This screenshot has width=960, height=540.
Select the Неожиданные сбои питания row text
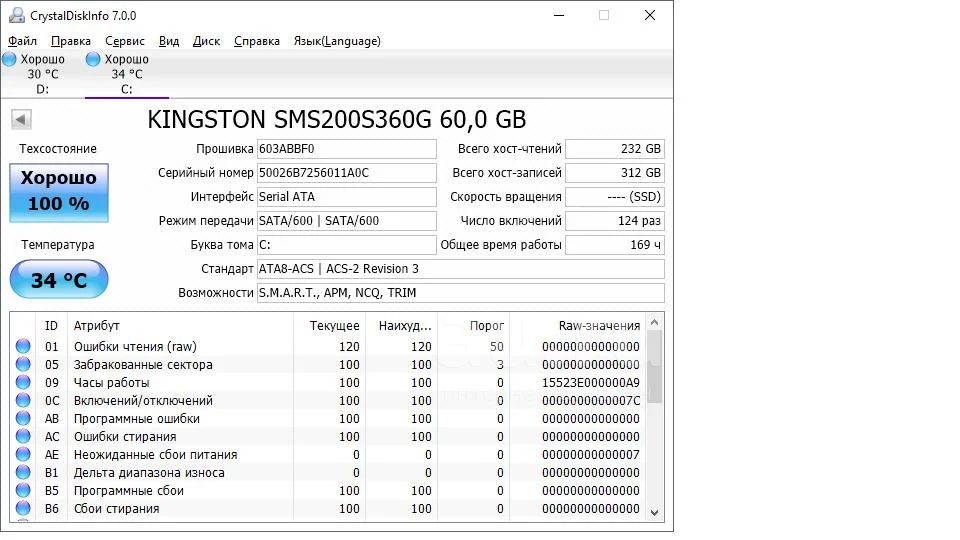tap(156, 454)
